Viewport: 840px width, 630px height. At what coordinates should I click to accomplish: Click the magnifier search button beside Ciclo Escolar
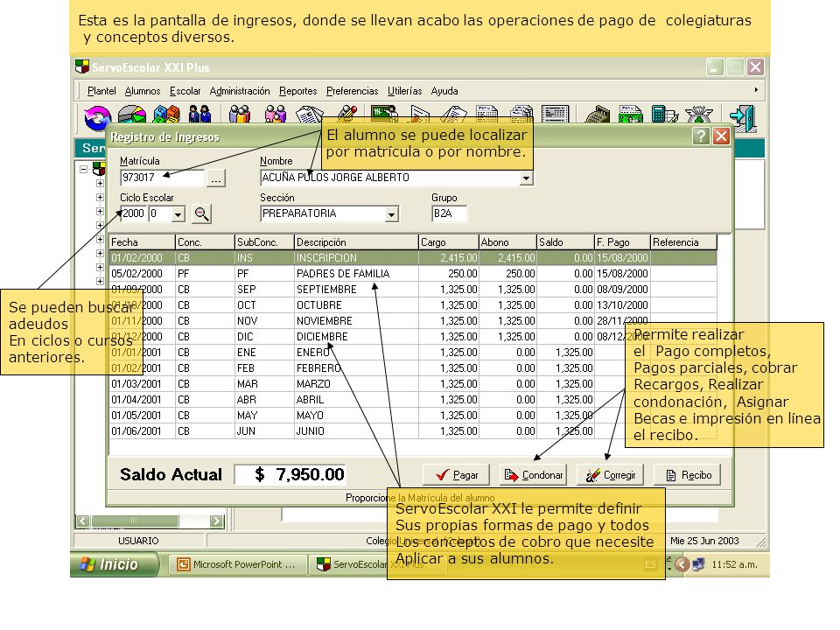[201, 213]
